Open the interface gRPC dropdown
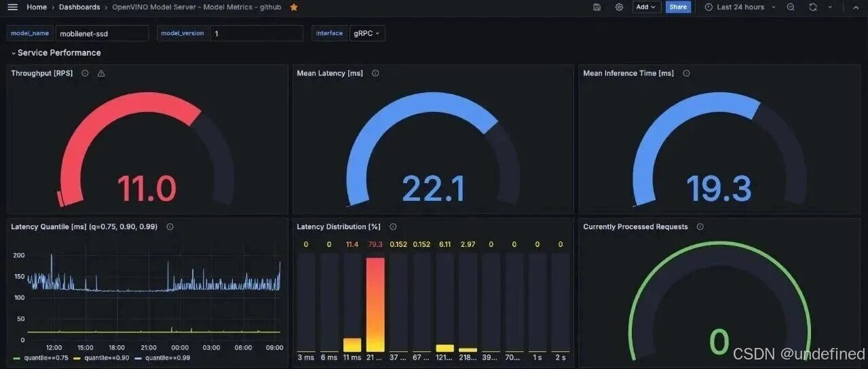Image resolution: width=868 pixels, height=369 pixels. [x=367, y=33]
